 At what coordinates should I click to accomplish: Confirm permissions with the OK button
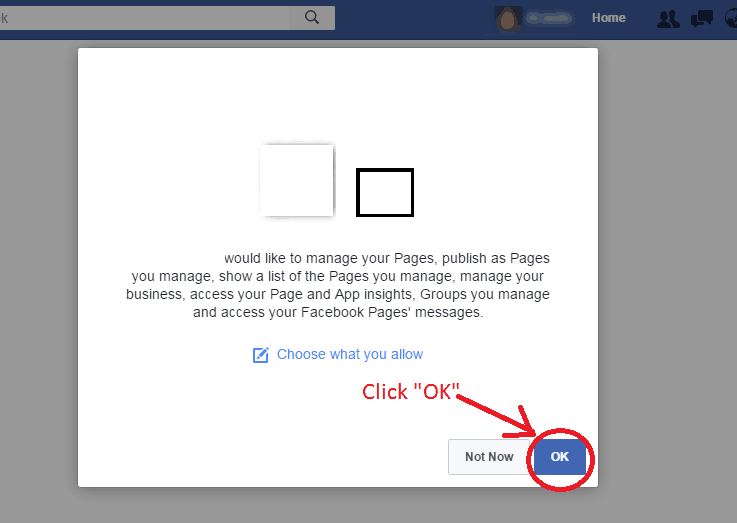click(559, 457)
